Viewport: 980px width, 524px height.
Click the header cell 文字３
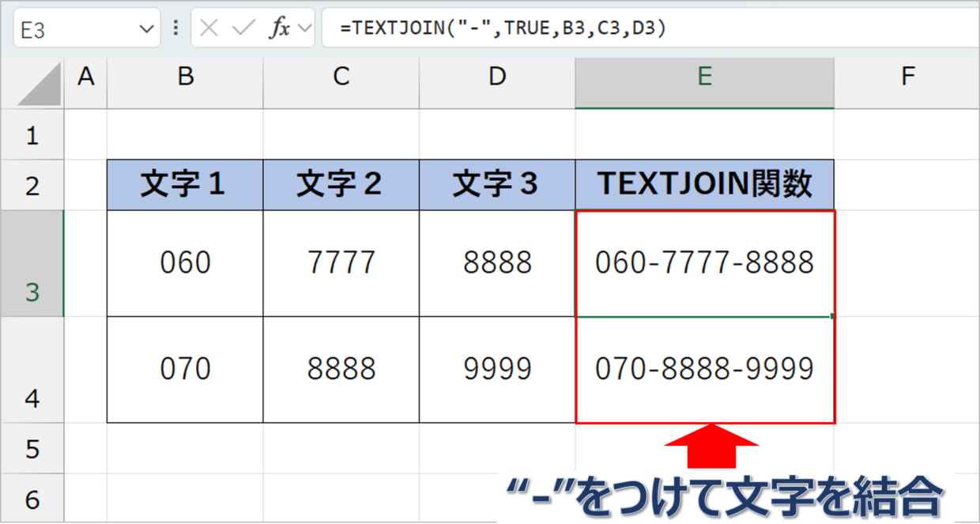click(x=497, y=185)
